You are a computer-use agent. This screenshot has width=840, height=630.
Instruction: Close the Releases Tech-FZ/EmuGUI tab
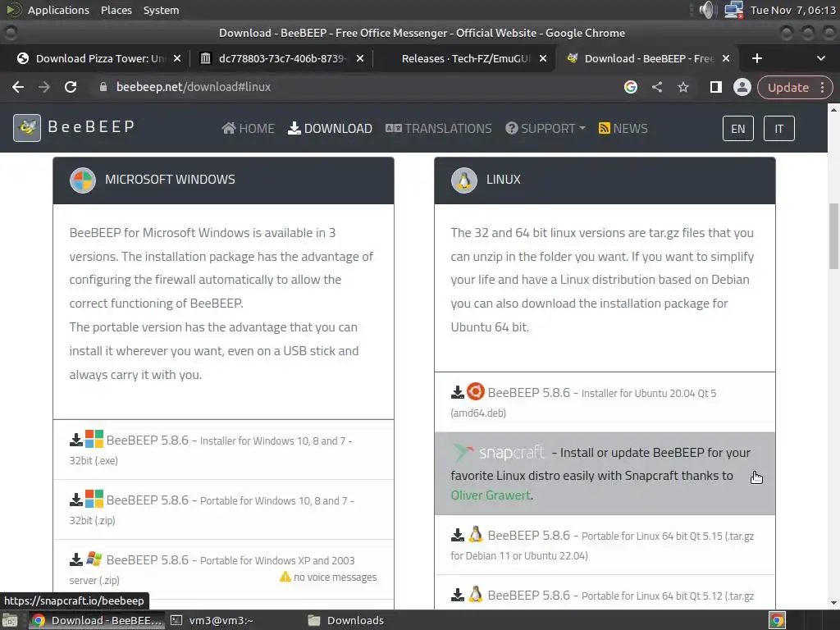(x=543, y=58)
